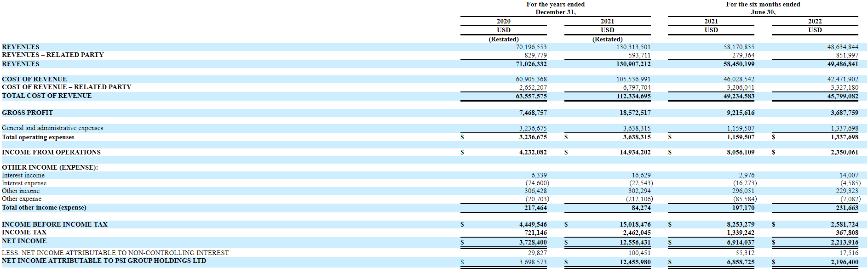Select the Interest expense row label
Viewport: 868px width, 273px height.
pyautogui.click(x=24, y=183)
